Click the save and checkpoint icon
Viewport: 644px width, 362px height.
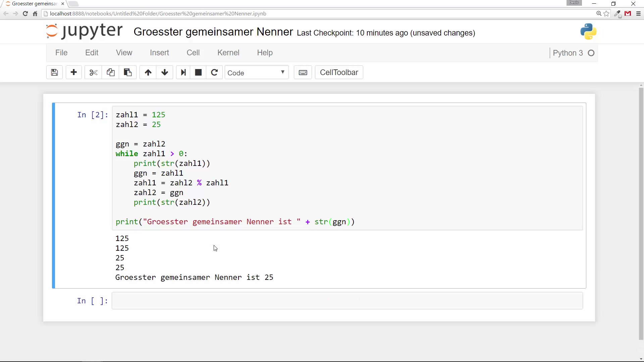54,72
